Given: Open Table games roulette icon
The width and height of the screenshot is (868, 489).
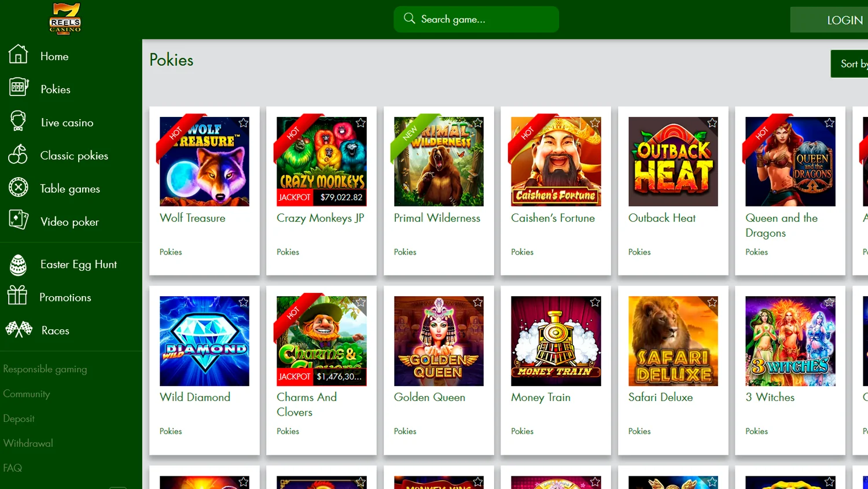Looking at the screenshot, I should pyautogui.click(x=18, y=187).
